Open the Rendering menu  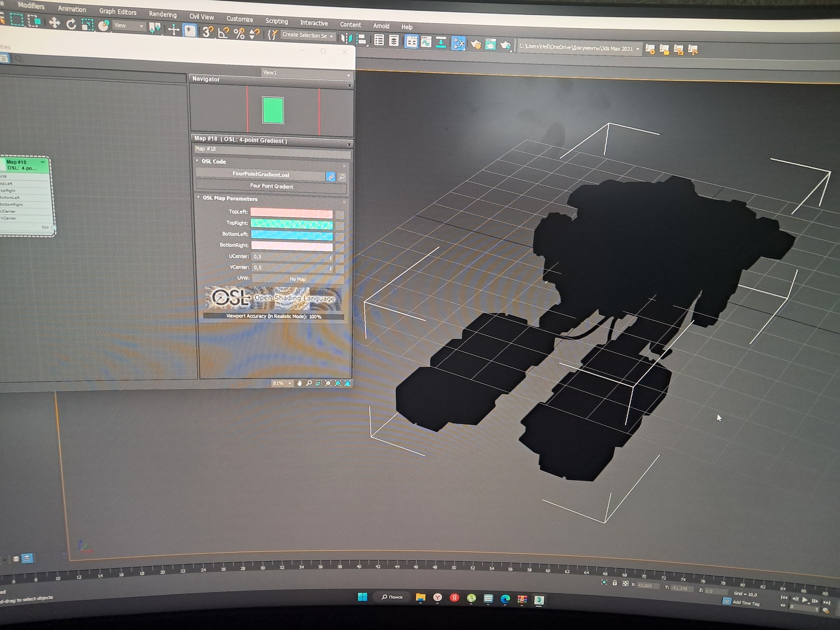(x=162, y=14)
